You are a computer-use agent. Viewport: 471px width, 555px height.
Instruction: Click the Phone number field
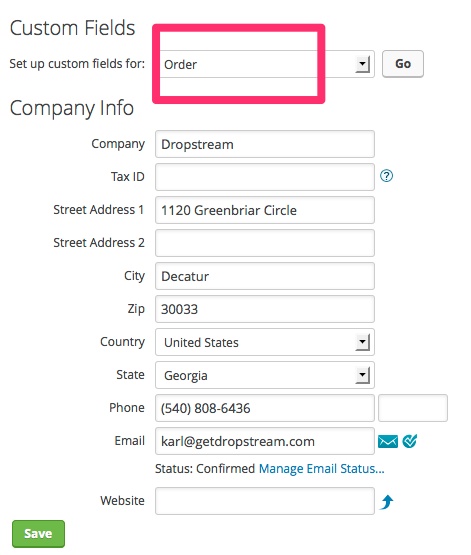(x=265, y=408)
